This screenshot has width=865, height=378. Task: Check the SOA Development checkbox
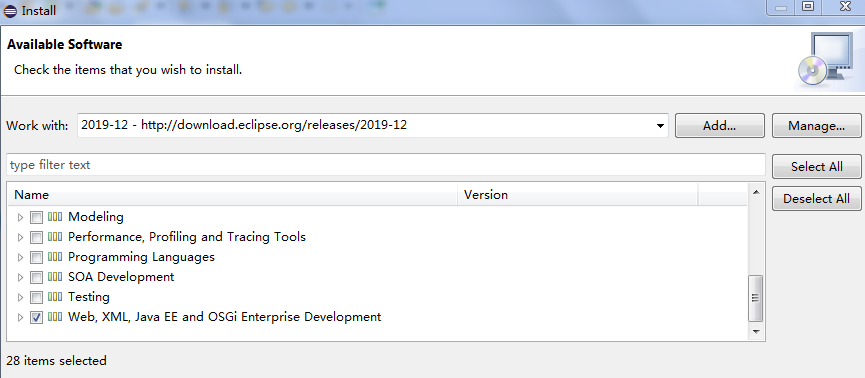click(36, 278)
